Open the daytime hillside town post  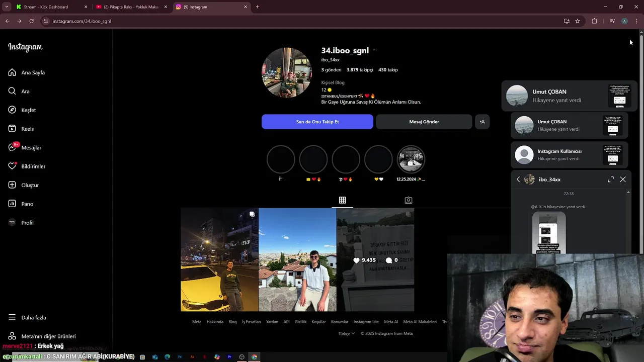pos(297,259)
